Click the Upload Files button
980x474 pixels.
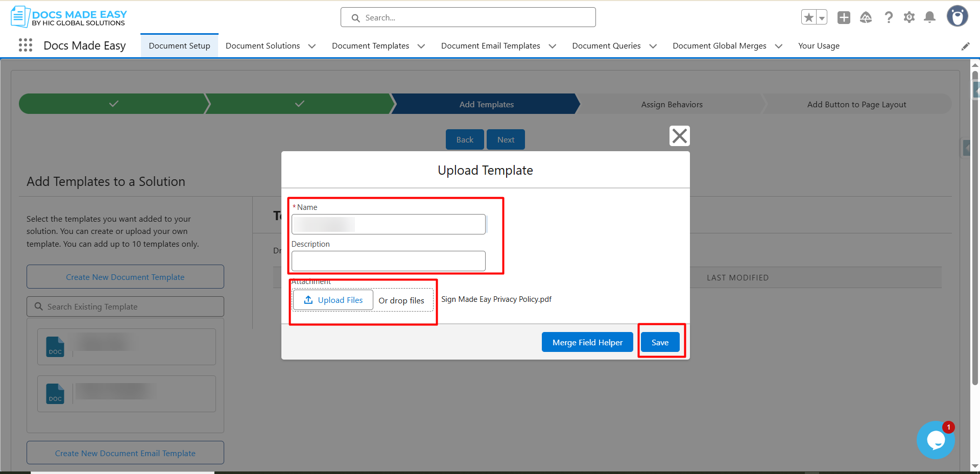click(333, 300)
